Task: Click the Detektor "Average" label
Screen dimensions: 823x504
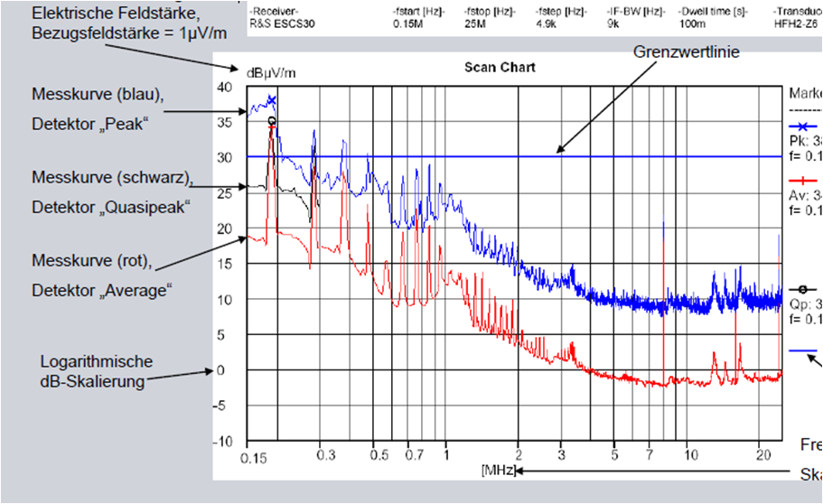Action: point(102,290)
